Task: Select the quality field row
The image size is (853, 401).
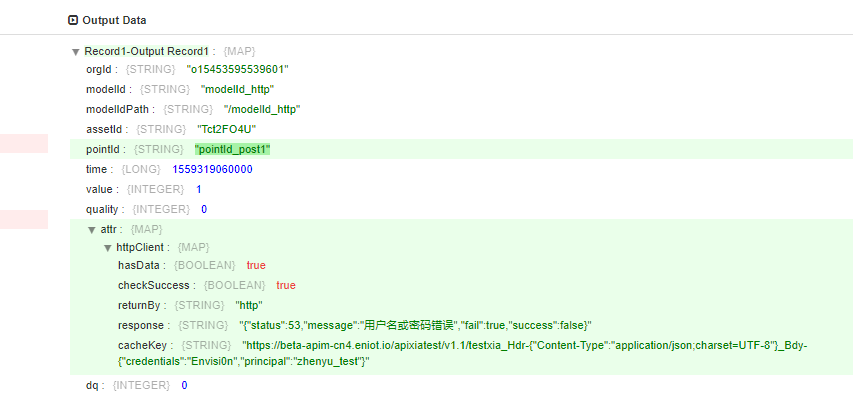Action: tap(105, 209)
